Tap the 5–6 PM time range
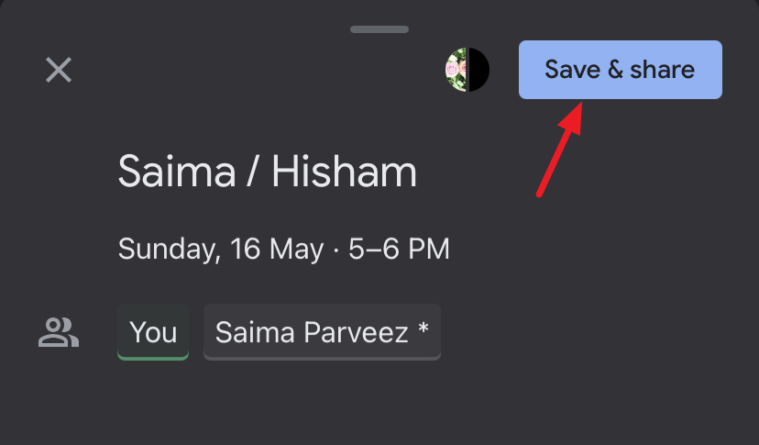 point(399,249)
